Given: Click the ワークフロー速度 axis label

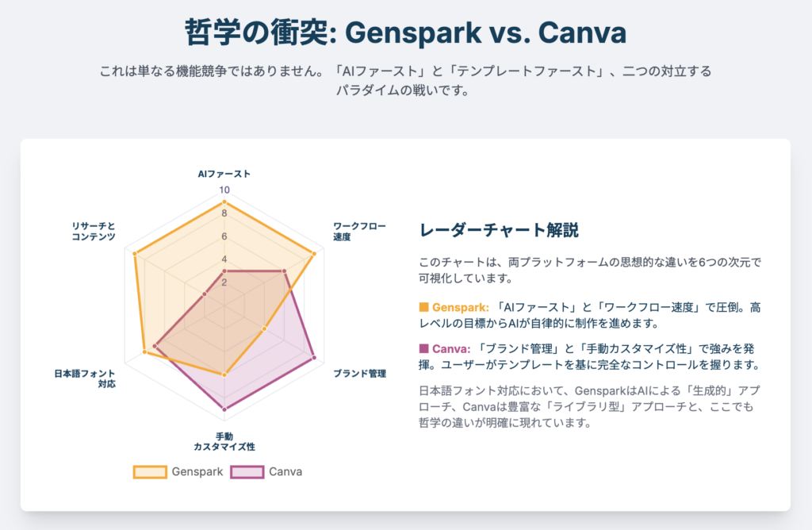Looking at the screenshot, I should coord(359,232).
